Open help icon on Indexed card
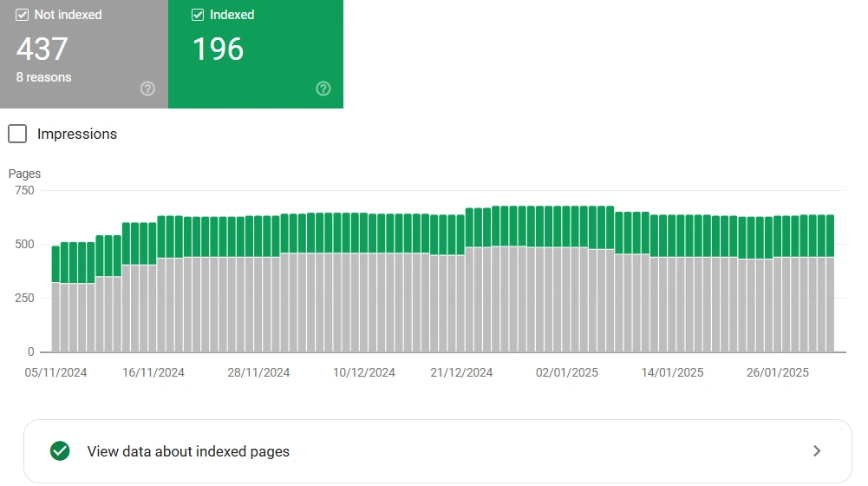This screenshot has height=486, width=868. tap(323, 89)
